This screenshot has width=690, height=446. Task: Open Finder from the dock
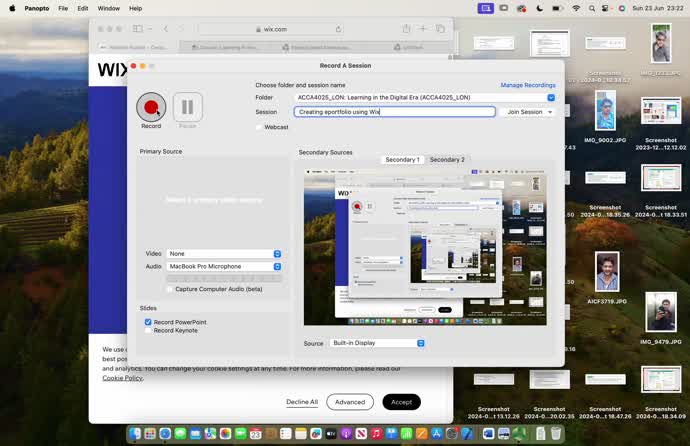pyautogui.click(x=136, y=433)
